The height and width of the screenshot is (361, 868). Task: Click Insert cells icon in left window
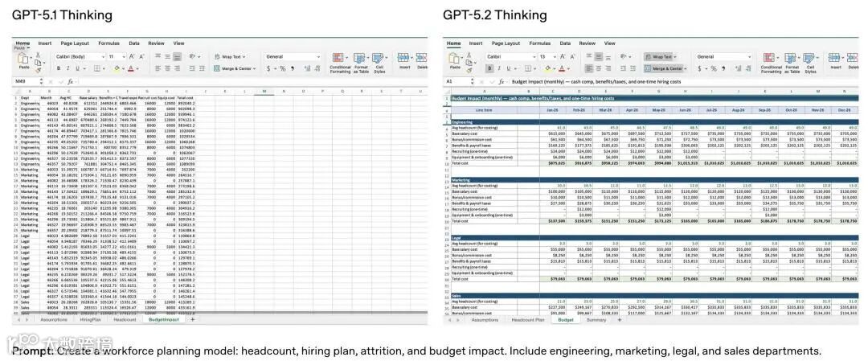(404, 58)
